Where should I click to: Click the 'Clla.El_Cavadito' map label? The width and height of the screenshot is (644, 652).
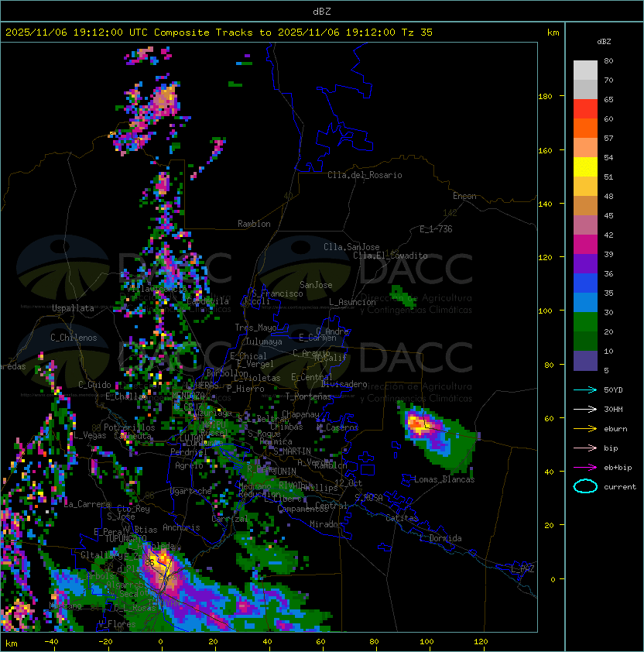point(390,256)
